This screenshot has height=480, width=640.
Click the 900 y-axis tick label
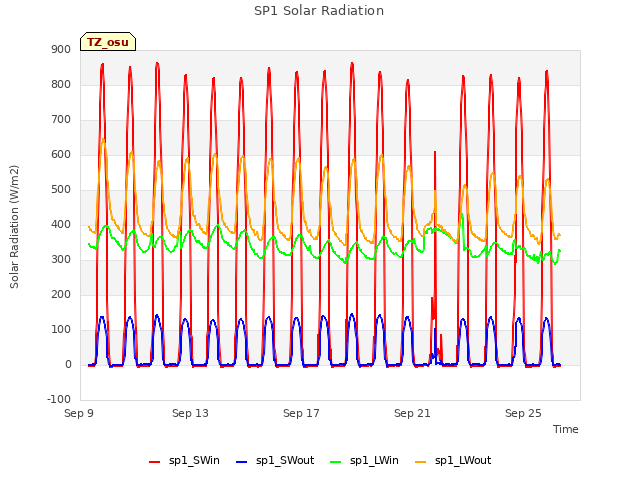pos(61,49)
